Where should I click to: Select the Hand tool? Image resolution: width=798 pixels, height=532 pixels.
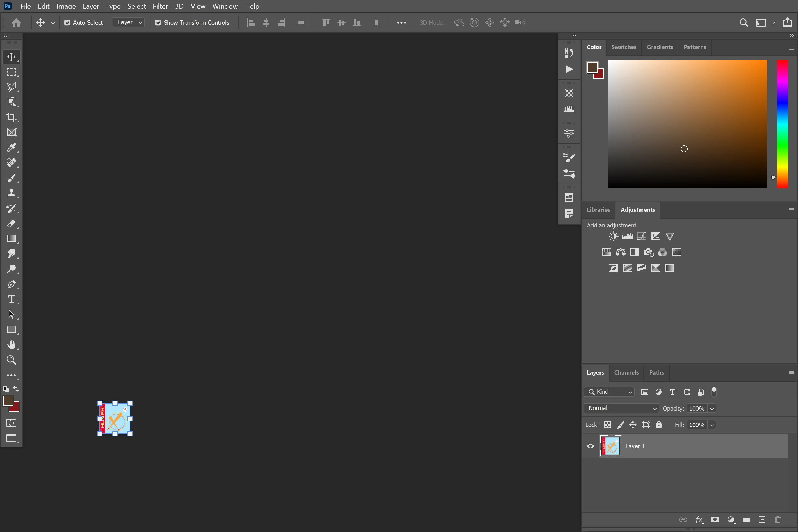11,345
